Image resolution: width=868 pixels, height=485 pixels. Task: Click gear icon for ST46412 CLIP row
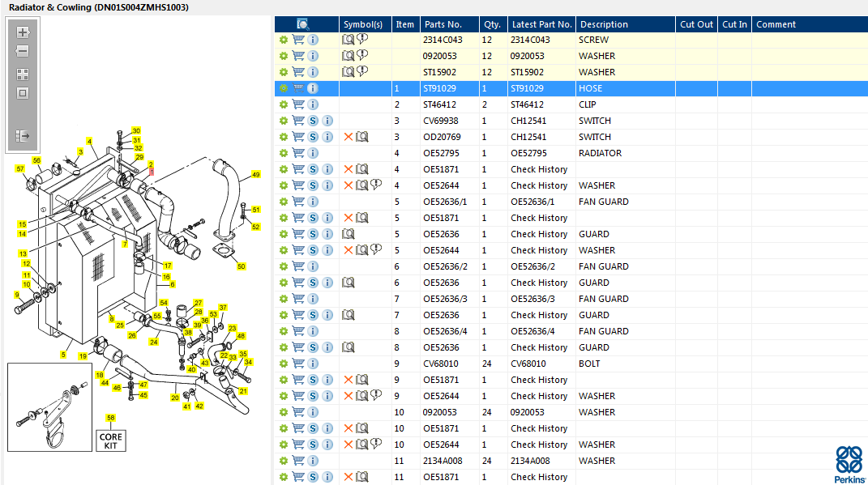[284, 104]
